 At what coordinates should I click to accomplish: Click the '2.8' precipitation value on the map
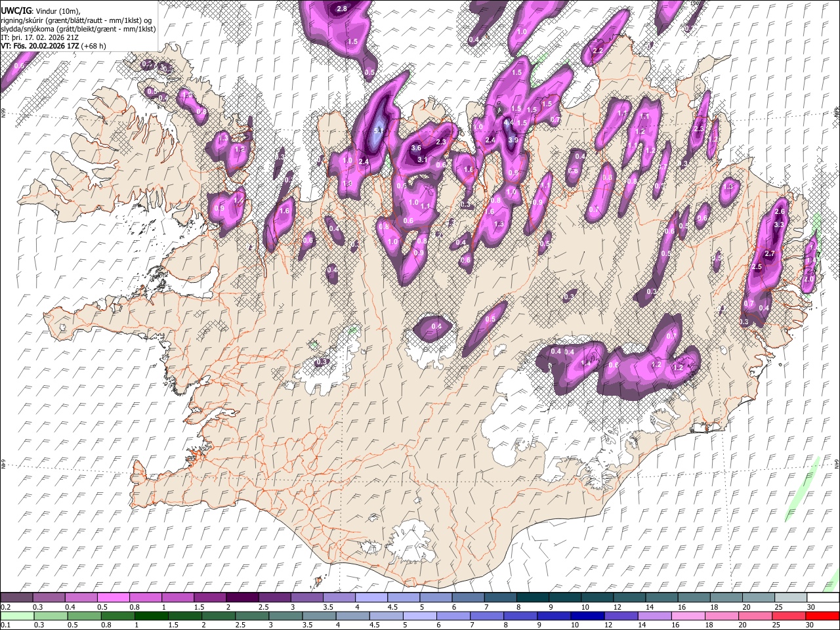pos(342,9)
